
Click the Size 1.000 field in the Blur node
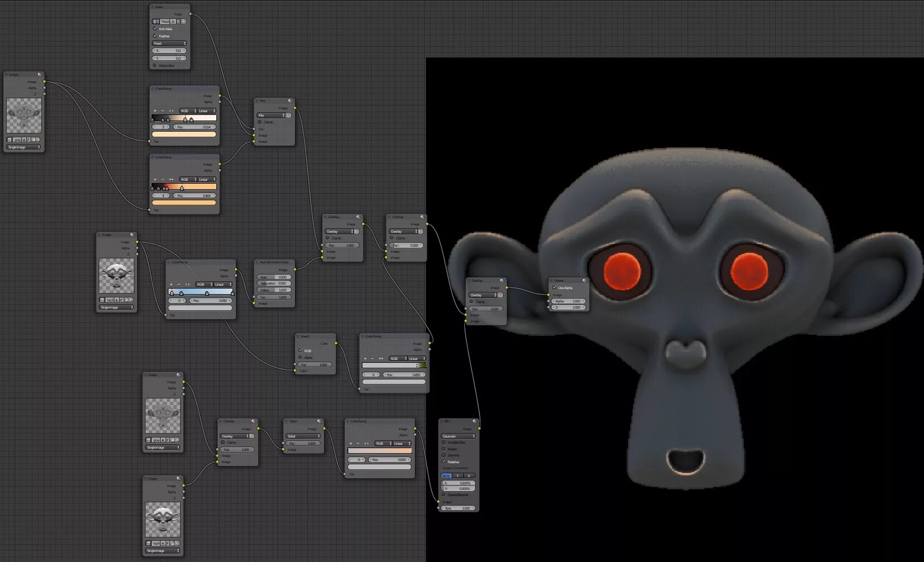(x=458, y=508)
